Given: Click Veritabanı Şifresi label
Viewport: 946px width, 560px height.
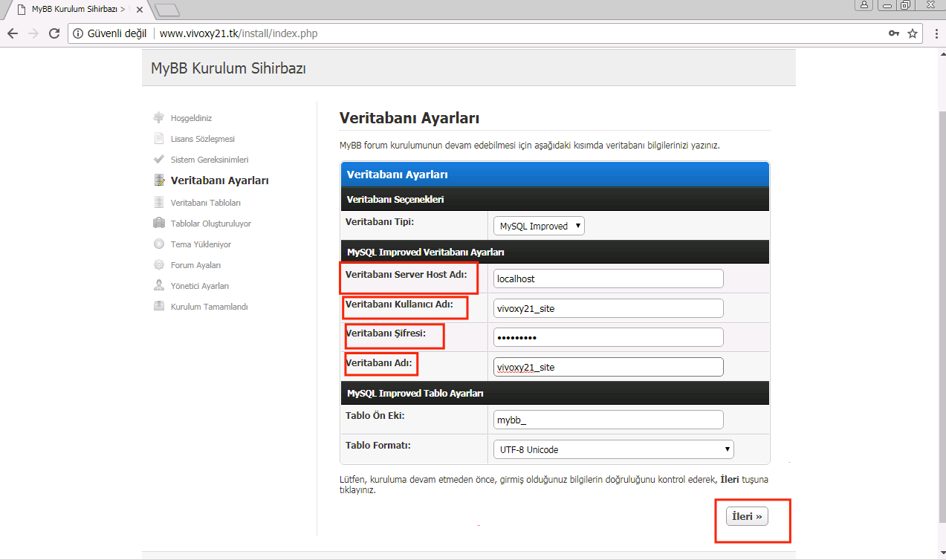Looking at the screenshot, I should [386, 333].
